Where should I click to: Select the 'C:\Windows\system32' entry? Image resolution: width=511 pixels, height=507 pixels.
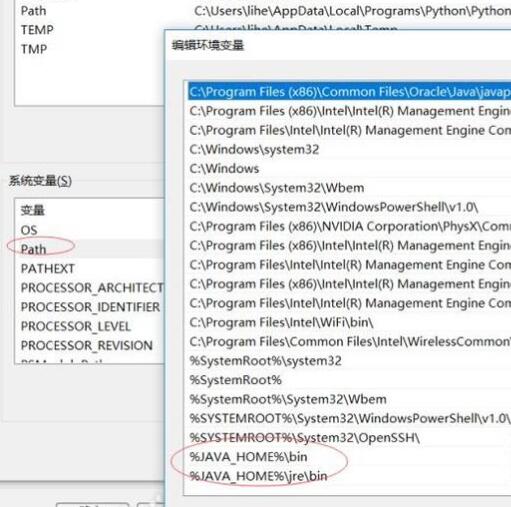(x=349, y=149)
